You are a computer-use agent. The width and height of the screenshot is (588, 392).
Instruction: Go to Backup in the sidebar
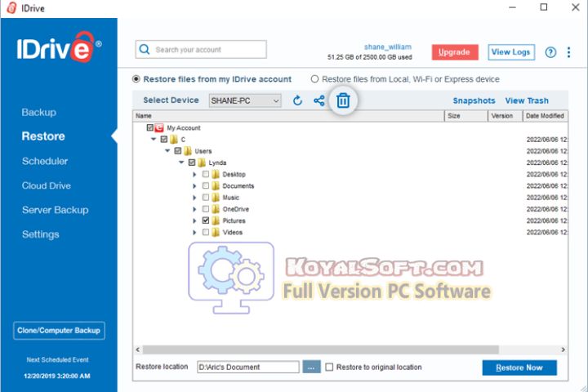pos(39,112)
